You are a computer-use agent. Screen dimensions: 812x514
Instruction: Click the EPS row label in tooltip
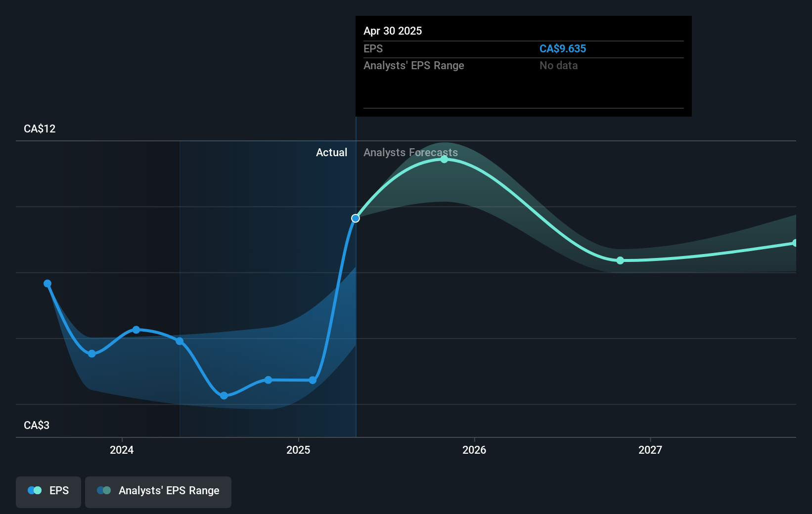pyautogui.click(x=373, y=48)
